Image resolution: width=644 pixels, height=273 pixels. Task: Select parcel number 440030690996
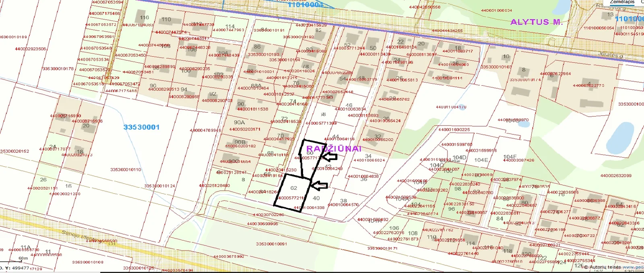[x=262, y=224]
